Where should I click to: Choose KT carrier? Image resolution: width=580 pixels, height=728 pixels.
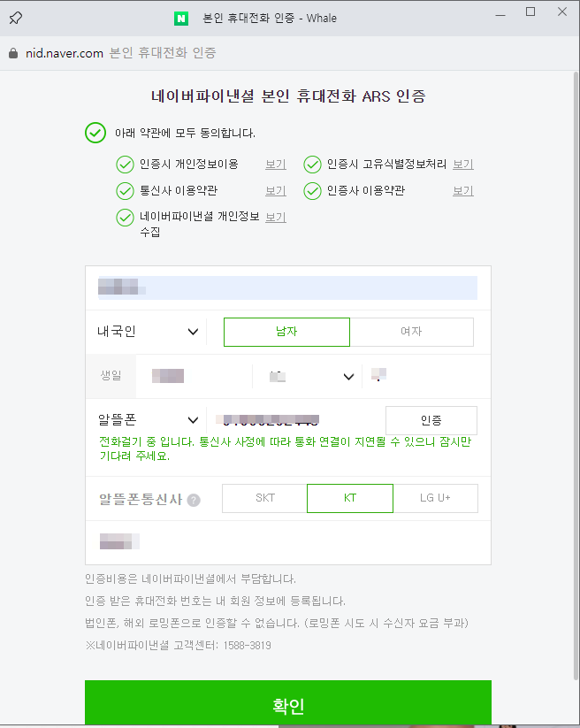(350, 498)
